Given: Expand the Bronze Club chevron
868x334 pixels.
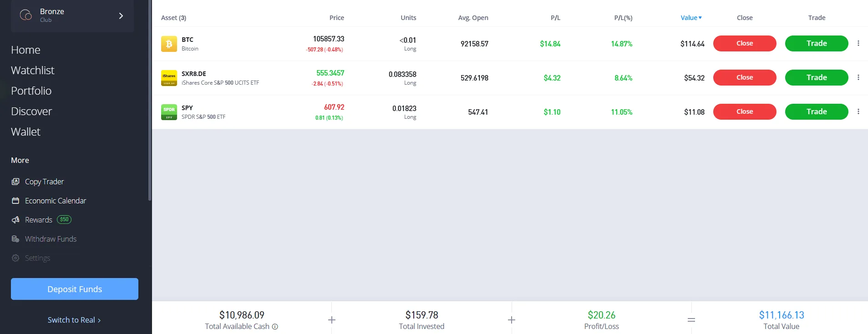Looking at the screenshot, I should pos(121,16).
